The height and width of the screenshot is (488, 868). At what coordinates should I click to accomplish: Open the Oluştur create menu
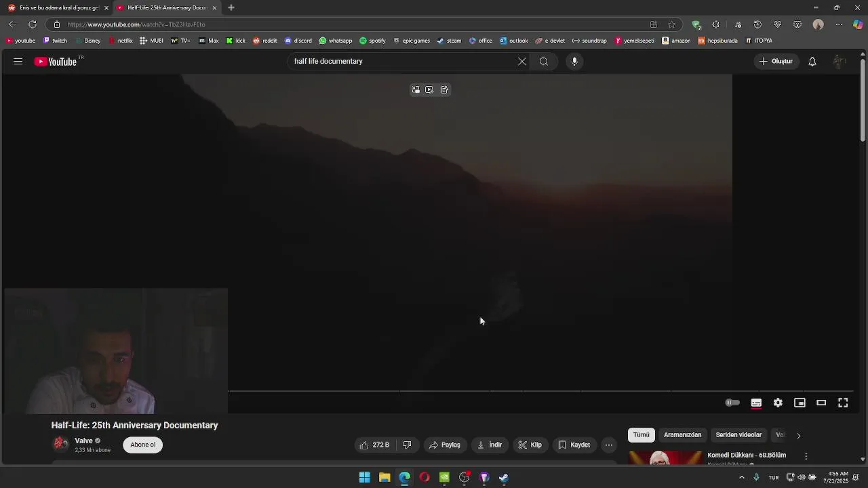click(x=776, y=62)
